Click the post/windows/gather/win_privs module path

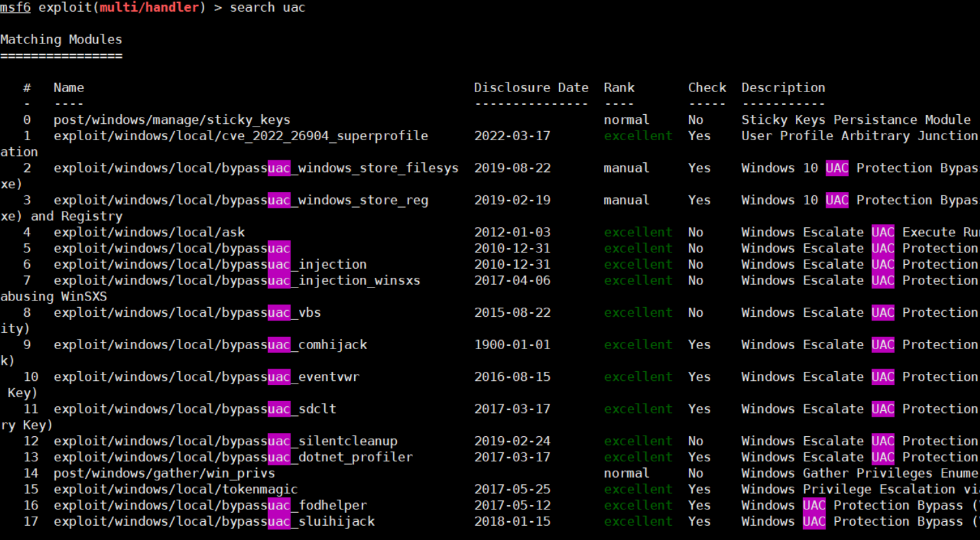click(x=164, y=473)
